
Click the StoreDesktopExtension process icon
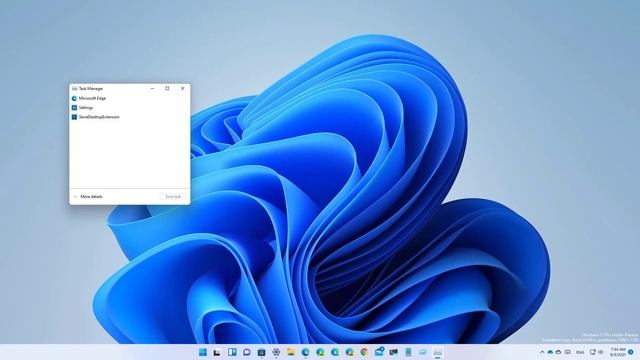74,117
